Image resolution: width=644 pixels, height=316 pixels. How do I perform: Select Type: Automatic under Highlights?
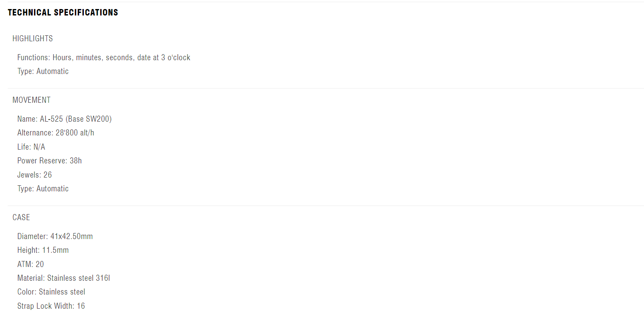(43, 71)
